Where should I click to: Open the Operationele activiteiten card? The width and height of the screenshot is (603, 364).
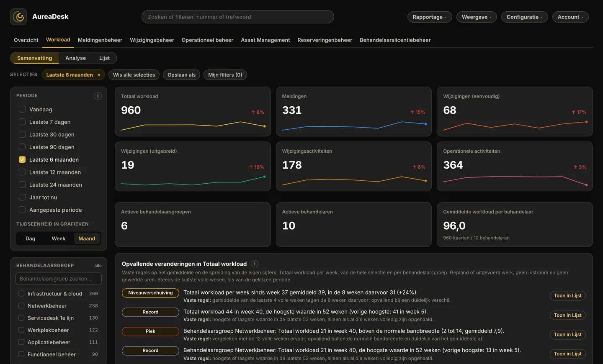(x=515, y=167)
